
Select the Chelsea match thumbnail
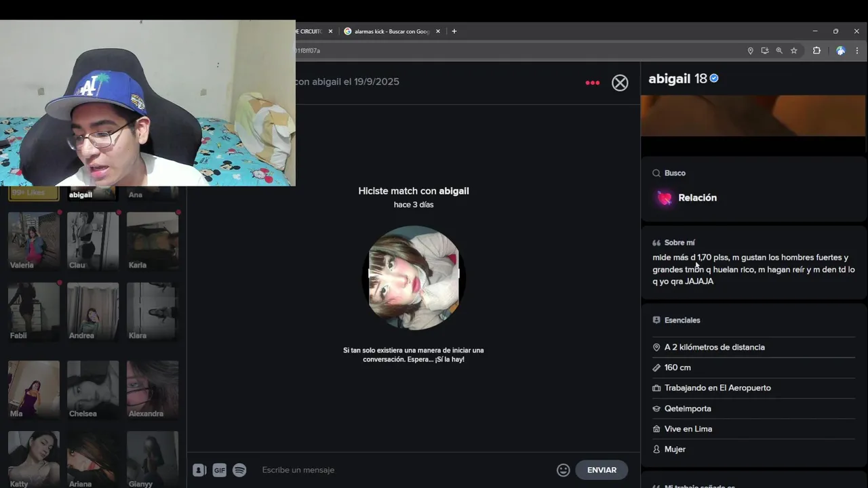pyautogui.click(x=93, y=390)
